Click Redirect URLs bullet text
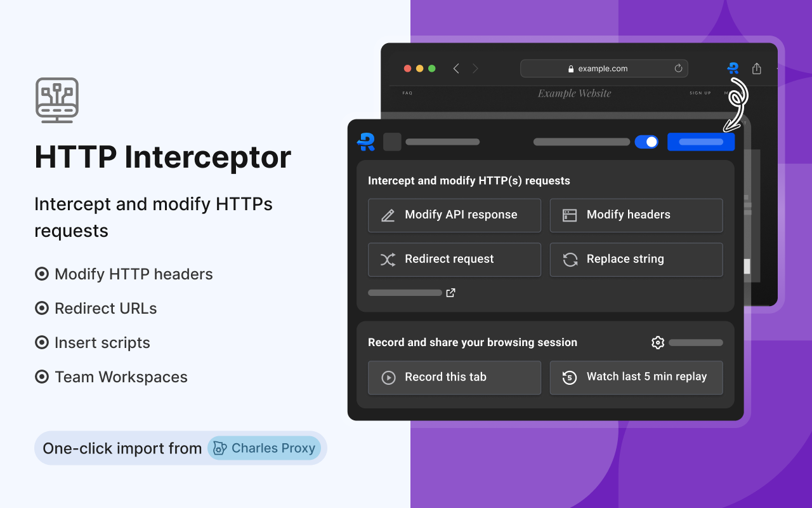The image size is (812, 508). (106, 309)
